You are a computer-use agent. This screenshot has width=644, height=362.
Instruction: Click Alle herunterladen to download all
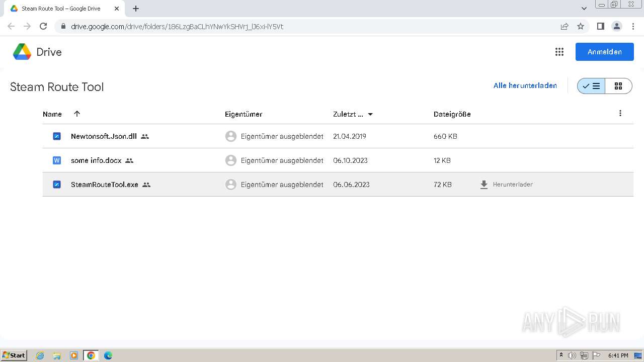pyautogui.click(x=525, y=85)
